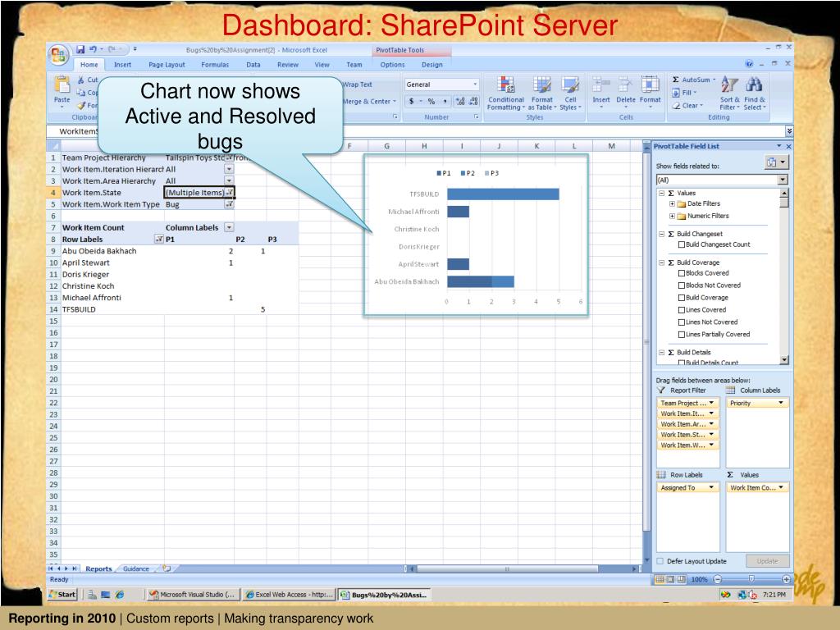Open Excel help question mark

pyautogui.click(x=749, y=64)
